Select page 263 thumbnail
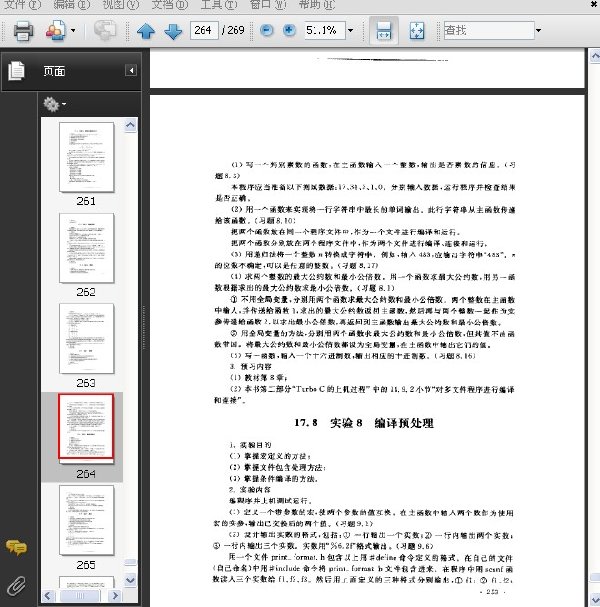The image size is (600, 607). pyautogui.click(x=87, y=338)
